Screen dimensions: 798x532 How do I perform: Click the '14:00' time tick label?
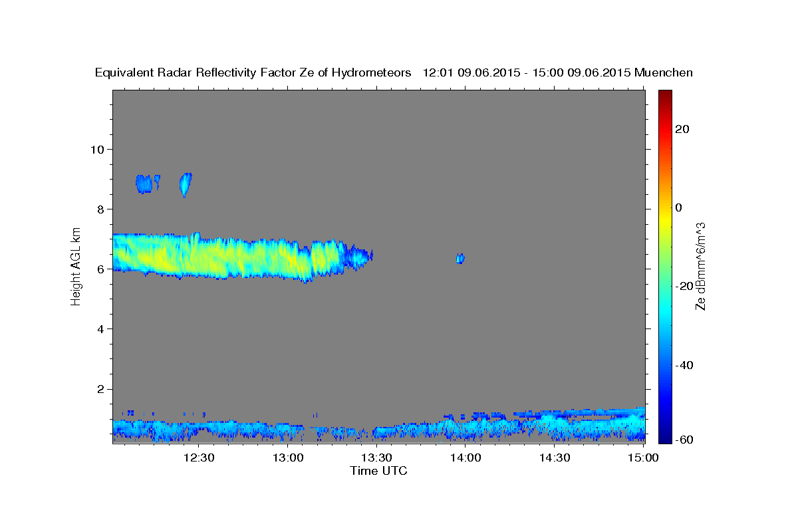point(465,458)
